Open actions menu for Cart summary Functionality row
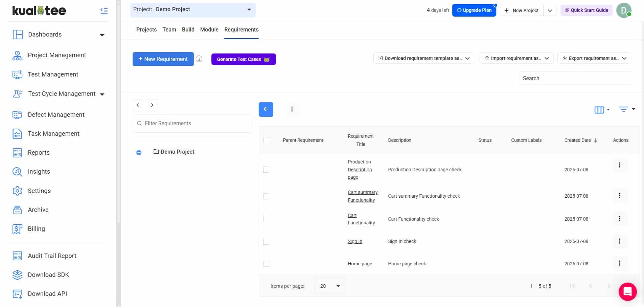The width and height of the screenshot is (644, 307). pyautogui.click(x=620, y=196)
